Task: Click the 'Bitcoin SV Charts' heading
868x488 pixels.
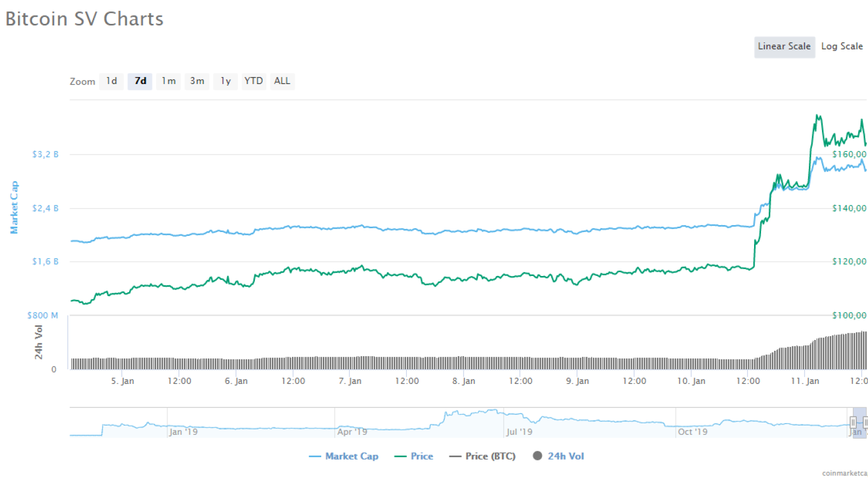Action: pos(84,19)
